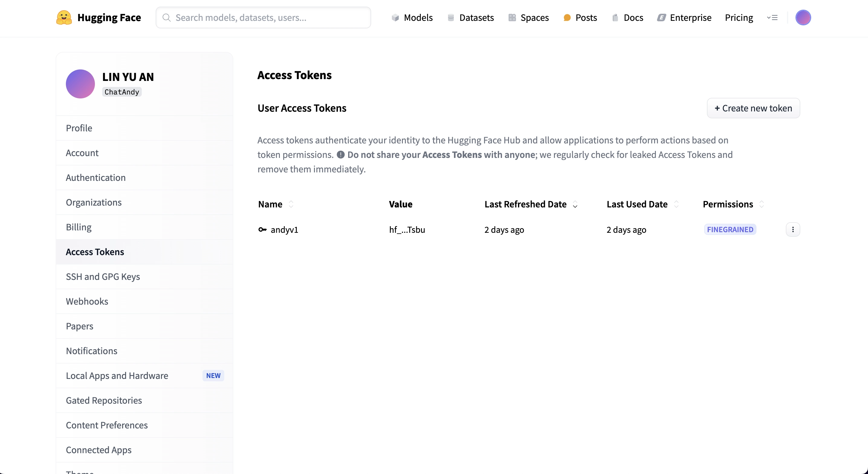Screen dimensions: 868x474
Task: Click the LIN YU AN profile avatar
Action: [x=80, y=84]
